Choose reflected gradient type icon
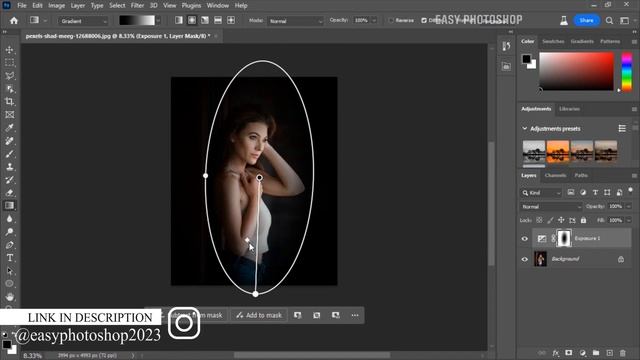640x360 pixels. (x=218, y=20)
